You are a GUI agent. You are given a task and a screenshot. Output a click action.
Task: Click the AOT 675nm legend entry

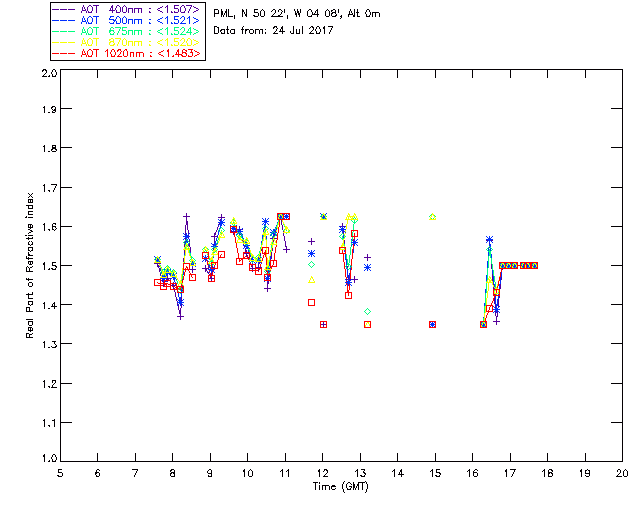[126, 31]
